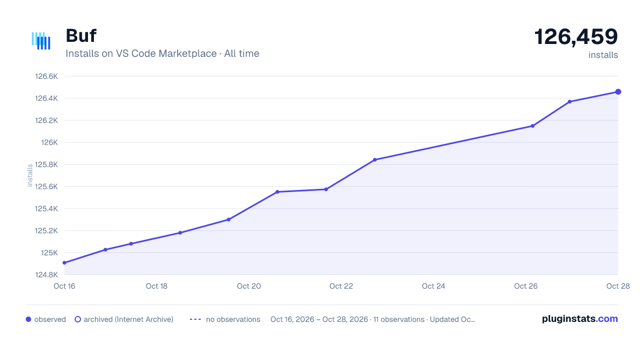This screenshot has height=338, width=644.
Task: Click the Buf title heading
Action: 81,36
